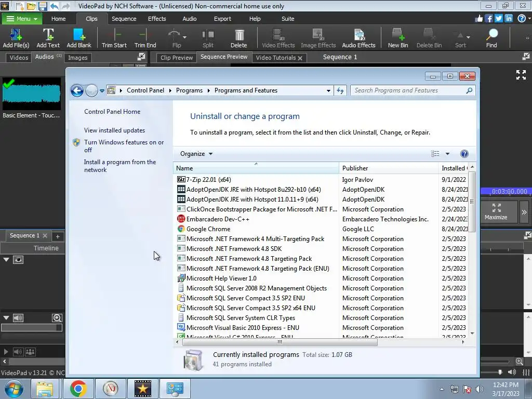This screenshot has height=399, width=532.
Task: Switch to the Videos bin tab
Action: 19,58
